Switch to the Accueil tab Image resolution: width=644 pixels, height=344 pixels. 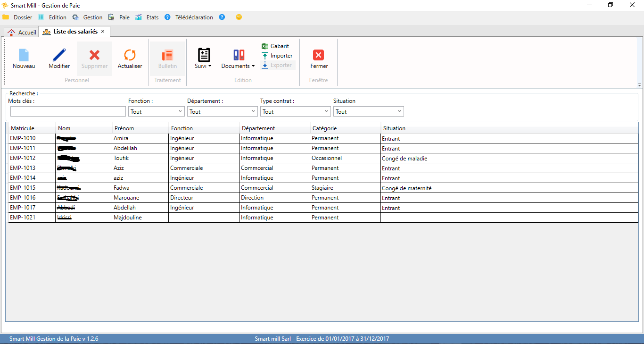click(22, 32)
